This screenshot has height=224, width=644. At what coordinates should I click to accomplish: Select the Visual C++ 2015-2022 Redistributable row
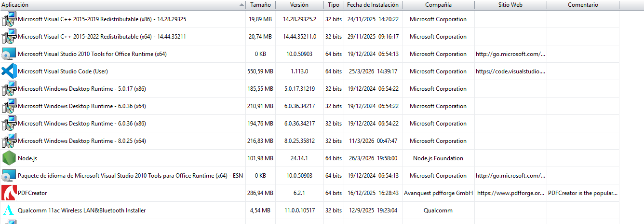[x=102, y=37]
